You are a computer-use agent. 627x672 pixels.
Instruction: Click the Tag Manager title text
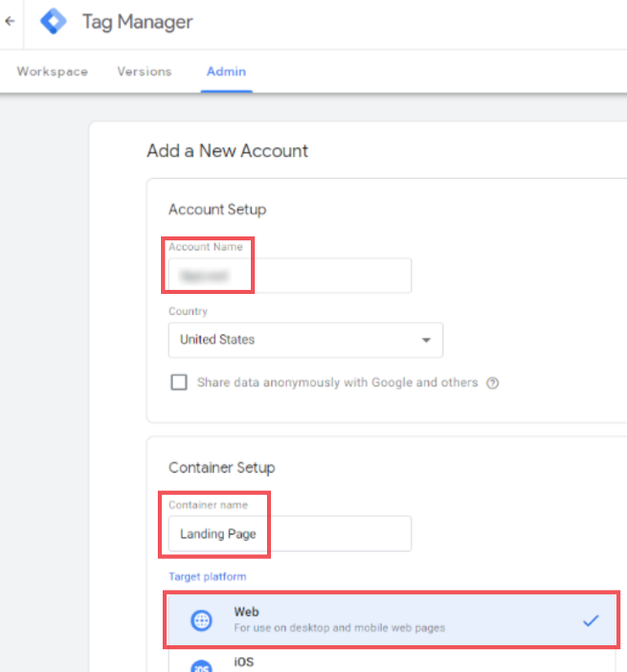(138, 22)
